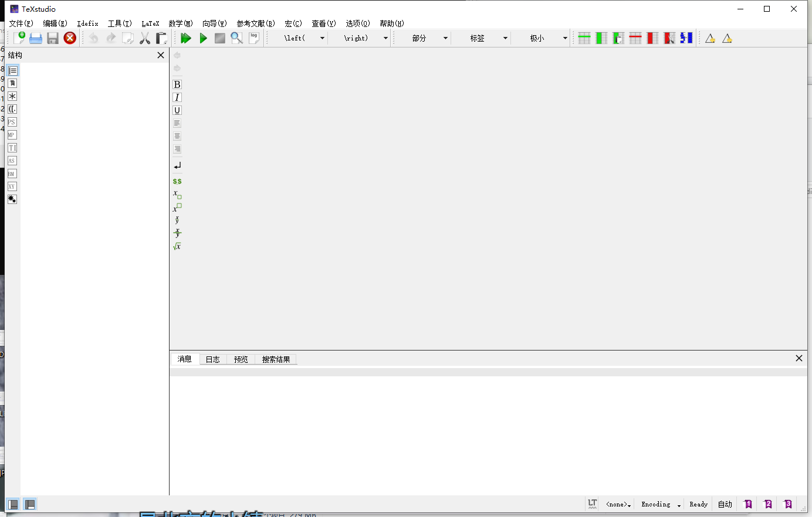Apply italic with I button

pos(177,97)
